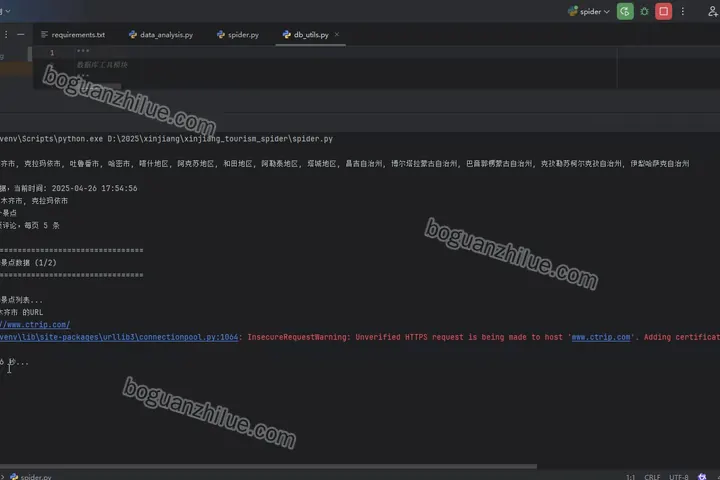This screenshot has width=720, height=480.
Task: Select the db_utils.py tab
Action: pos(306,34)
